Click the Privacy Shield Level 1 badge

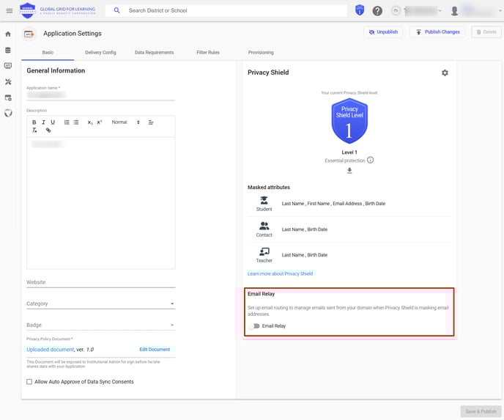click(349, 121)
